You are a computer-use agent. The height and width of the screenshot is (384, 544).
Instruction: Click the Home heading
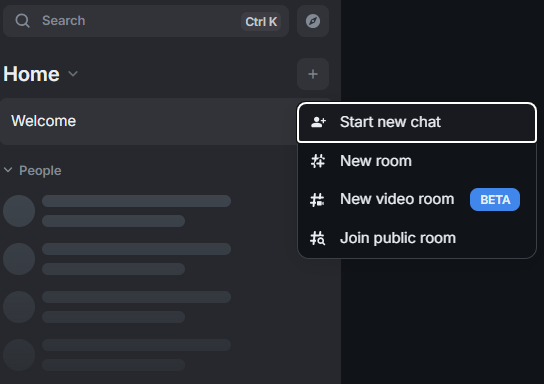tap(31, 74)
